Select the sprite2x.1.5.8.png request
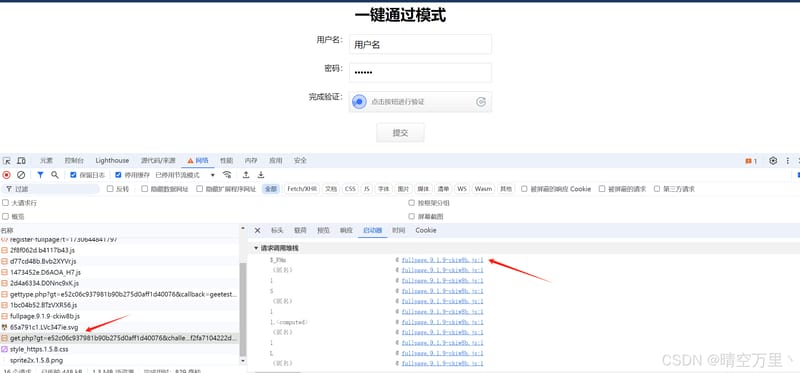 coord(120,360)
